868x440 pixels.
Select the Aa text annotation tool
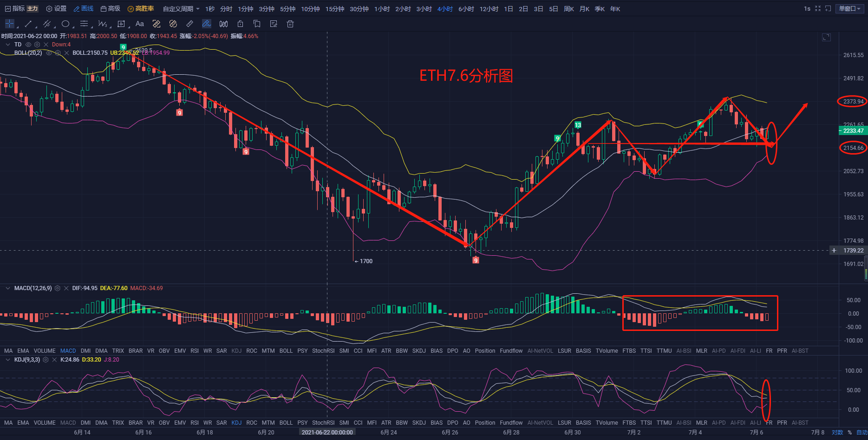click(x=140, y=24)
